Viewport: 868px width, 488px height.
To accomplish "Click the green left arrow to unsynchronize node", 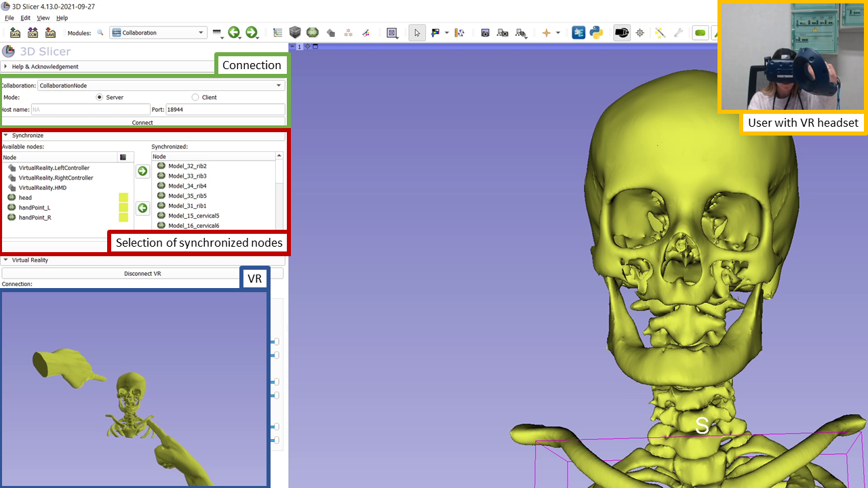I will click(142, 208).
